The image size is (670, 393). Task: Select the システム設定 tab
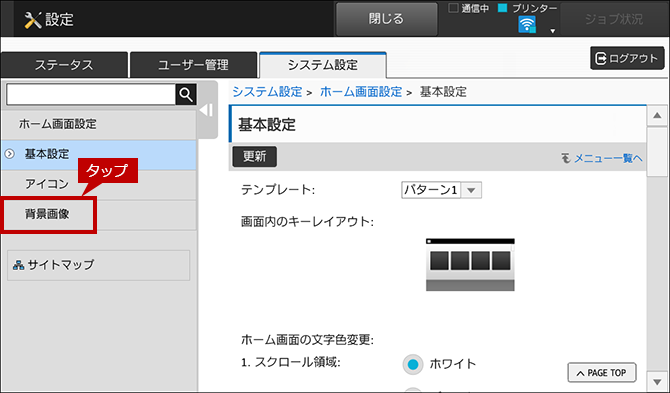[x=323, y=65]
